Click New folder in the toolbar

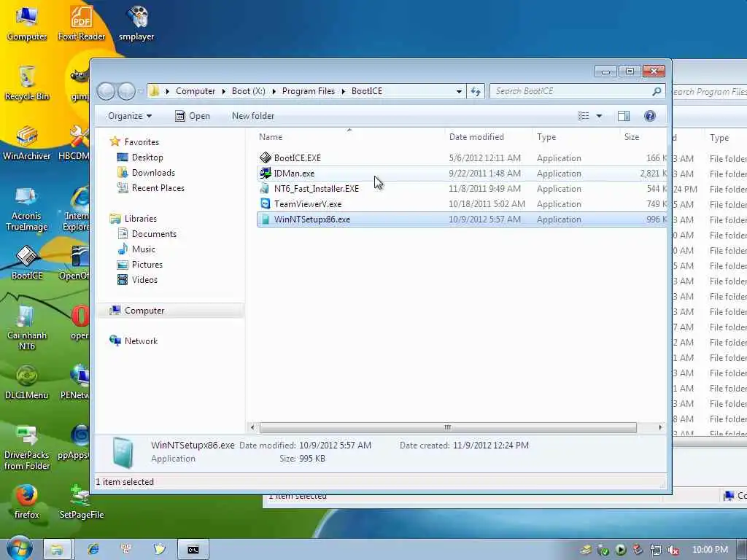(x=253, y=116)
